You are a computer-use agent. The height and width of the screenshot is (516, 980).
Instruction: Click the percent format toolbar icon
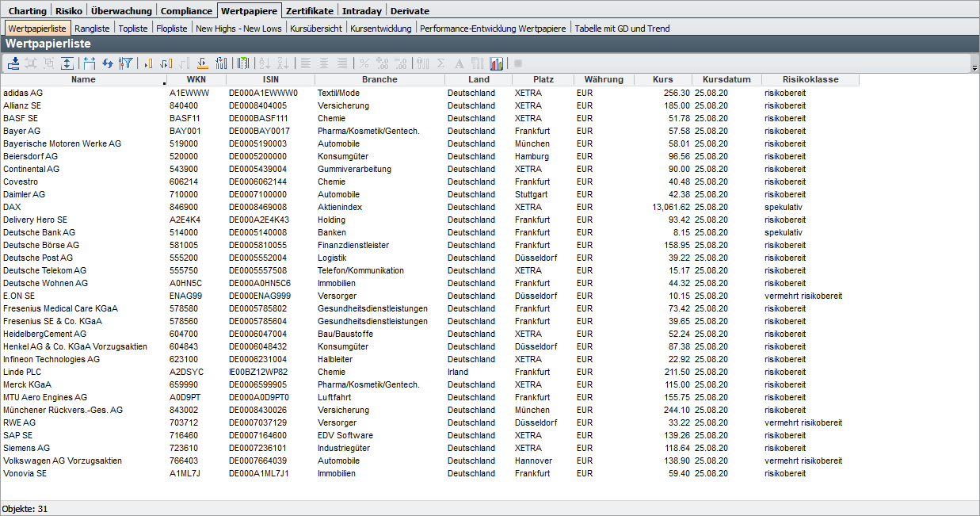[364, 63]
